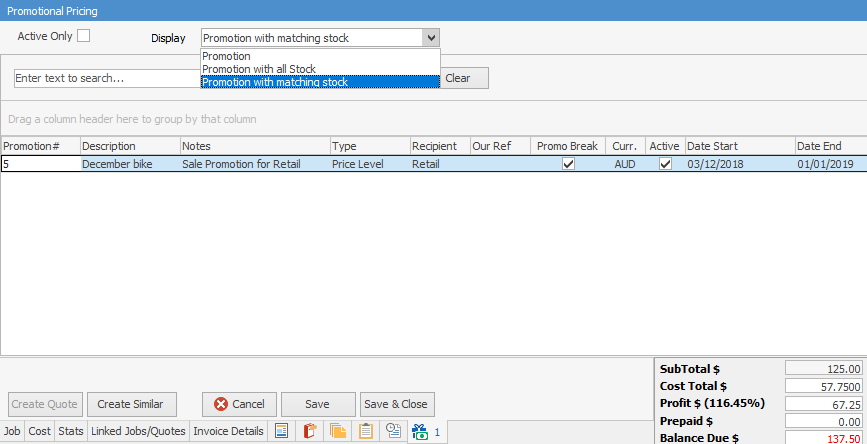Click the Cost Total value 57.7500
This screenshot has height=444, width=867.
pos(824,386)
